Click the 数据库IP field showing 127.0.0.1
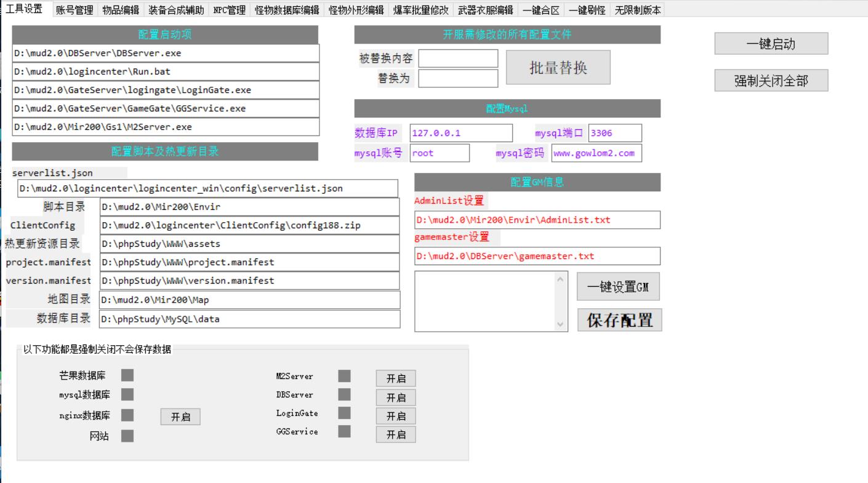 click(x=461, y=133)
